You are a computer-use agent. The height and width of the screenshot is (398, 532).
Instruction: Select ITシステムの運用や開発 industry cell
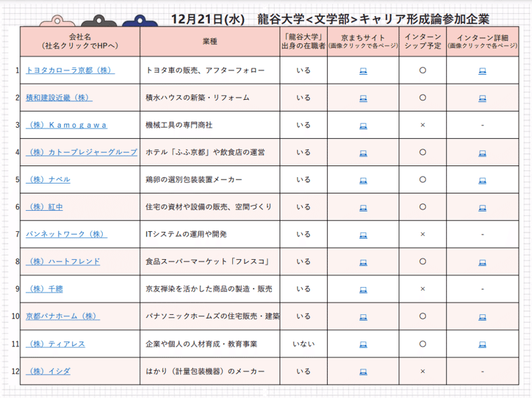pos(210,234)
